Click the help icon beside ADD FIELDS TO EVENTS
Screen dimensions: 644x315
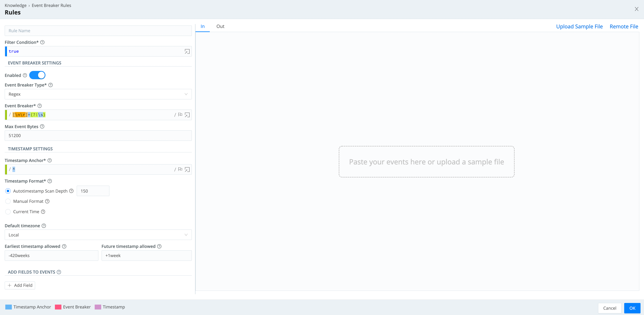click(x=59, y=272)
